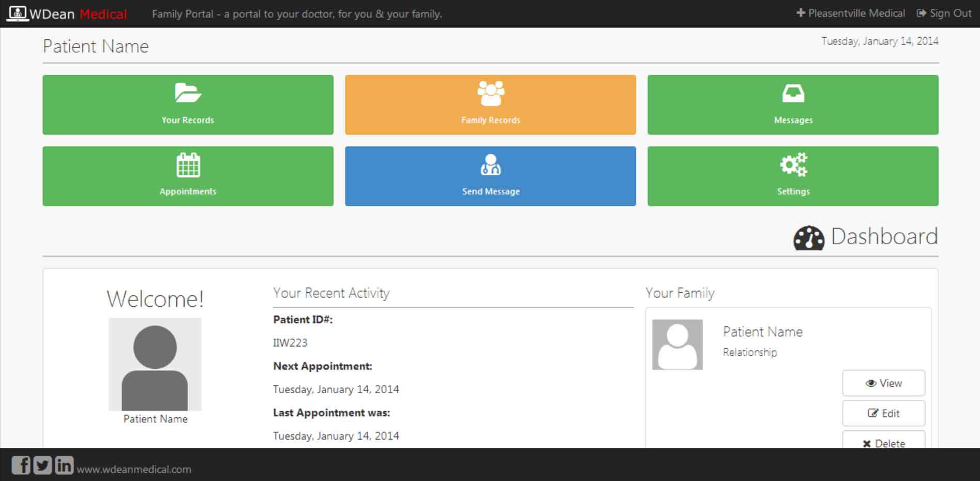View the family member record

[x=884, y=383]
